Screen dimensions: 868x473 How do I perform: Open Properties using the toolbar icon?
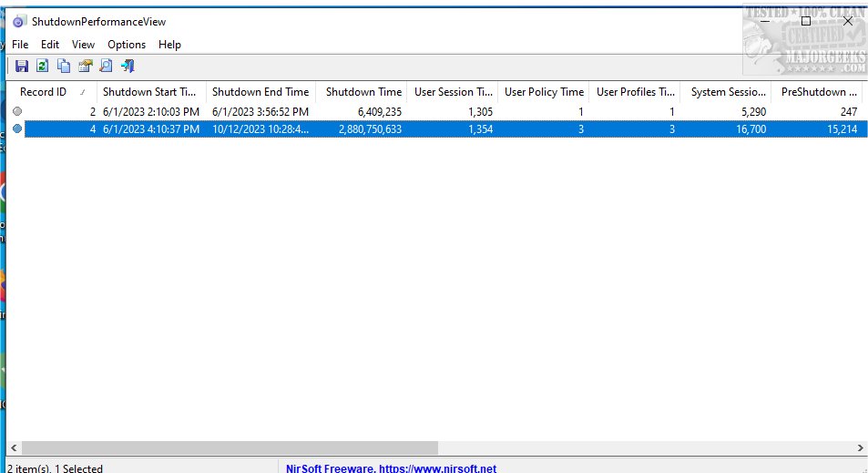[x=85, y=66]
